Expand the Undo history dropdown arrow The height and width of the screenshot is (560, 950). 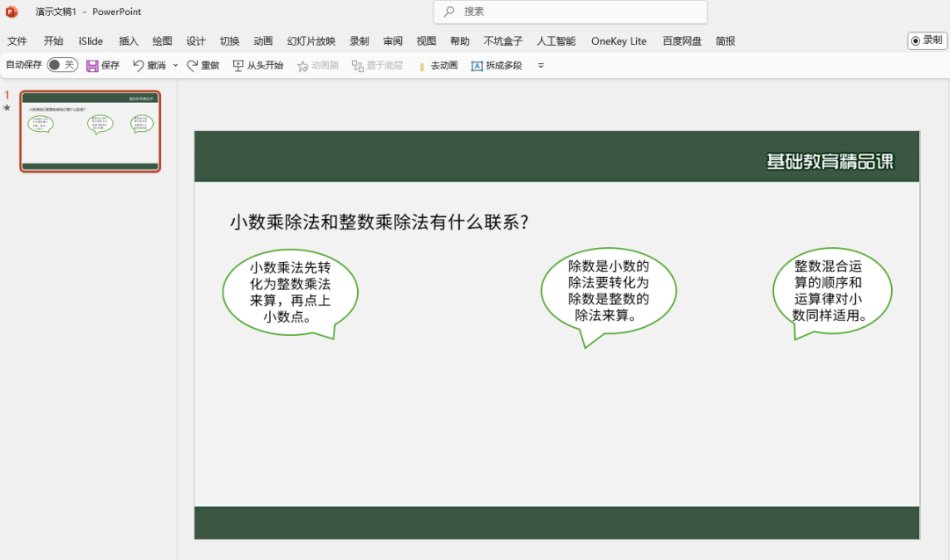pos(174,65)
